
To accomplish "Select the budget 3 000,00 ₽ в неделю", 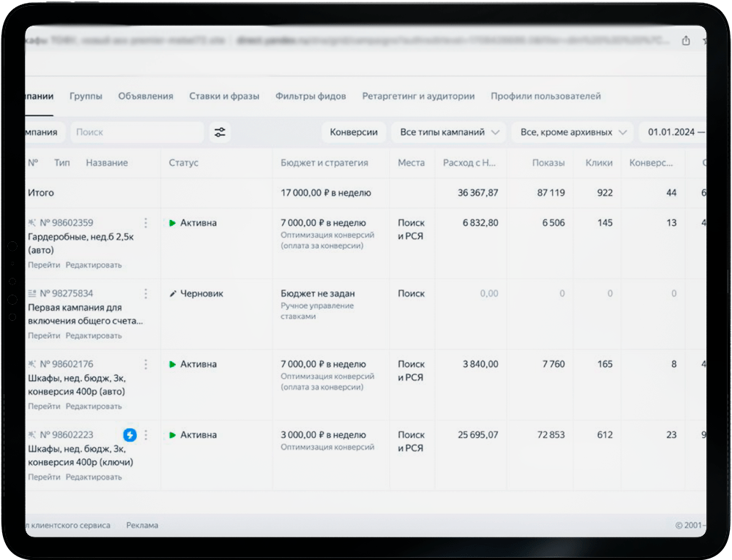I will click(x=323, y=435).
